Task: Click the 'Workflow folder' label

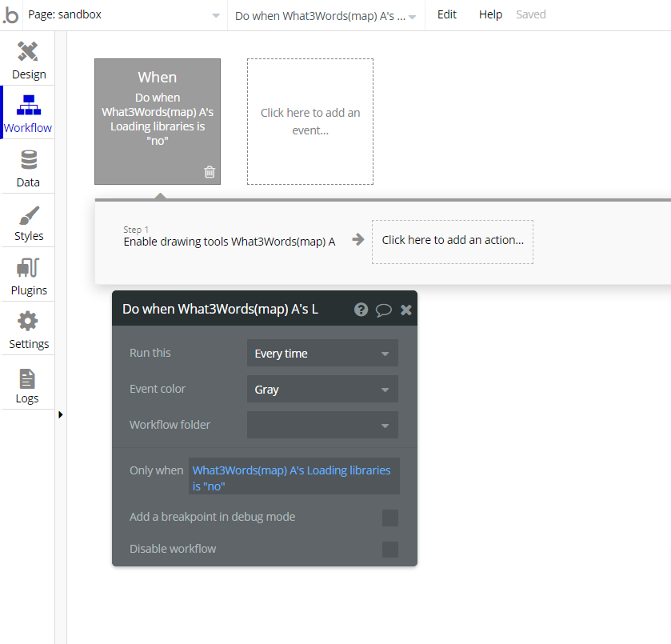Action: point(170,425)
